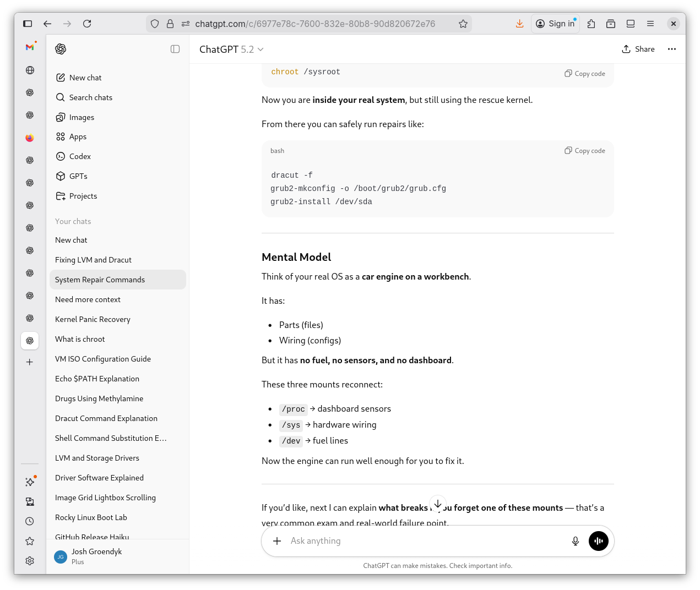Click the browser reload page icon

click(87, 24)
